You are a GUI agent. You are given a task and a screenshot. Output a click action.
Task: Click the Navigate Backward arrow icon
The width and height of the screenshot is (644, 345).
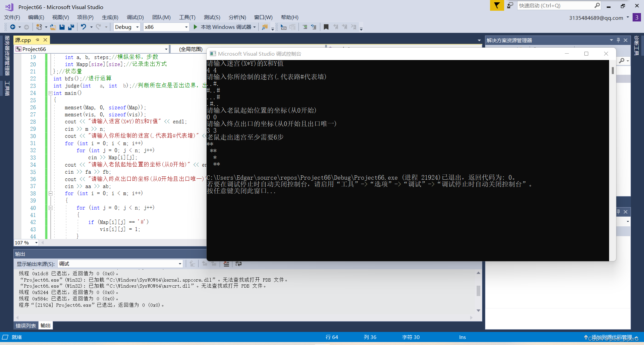[13, 27]
